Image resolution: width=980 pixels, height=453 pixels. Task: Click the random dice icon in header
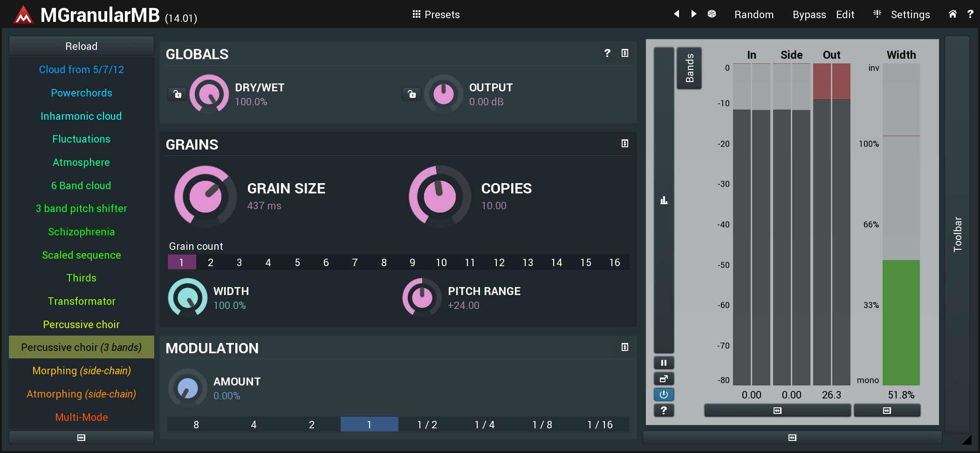click(x=712, y=14)
